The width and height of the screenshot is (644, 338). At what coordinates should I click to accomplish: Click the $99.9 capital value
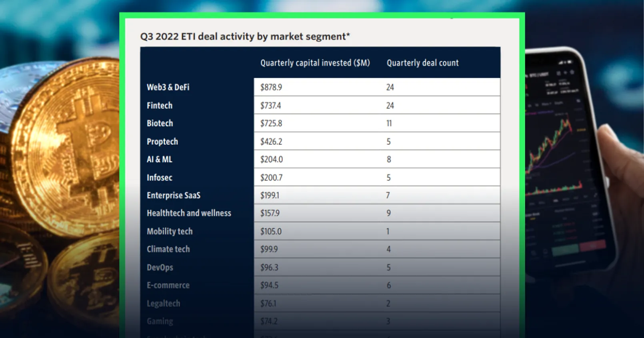(x=269, y=249)
